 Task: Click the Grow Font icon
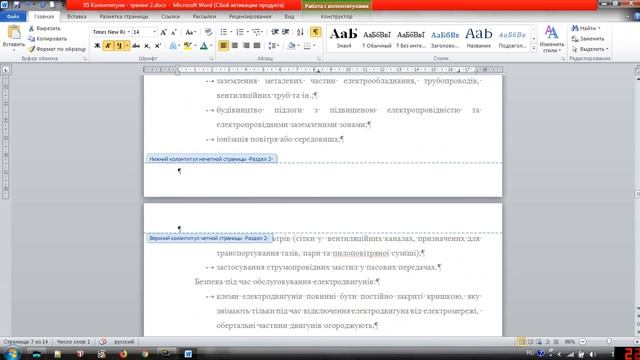click(163, 32)
